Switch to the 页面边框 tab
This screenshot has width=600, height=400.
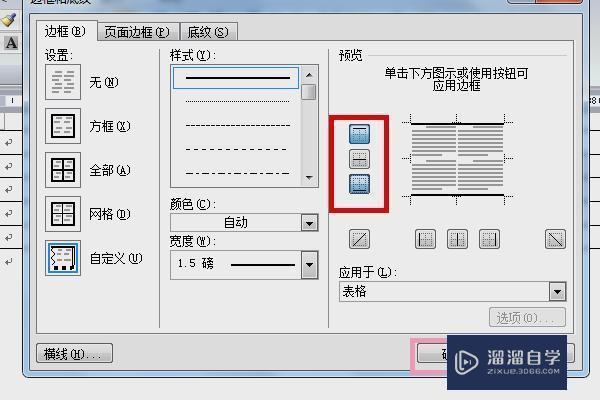pyautogui.click(x=137, y=32)
